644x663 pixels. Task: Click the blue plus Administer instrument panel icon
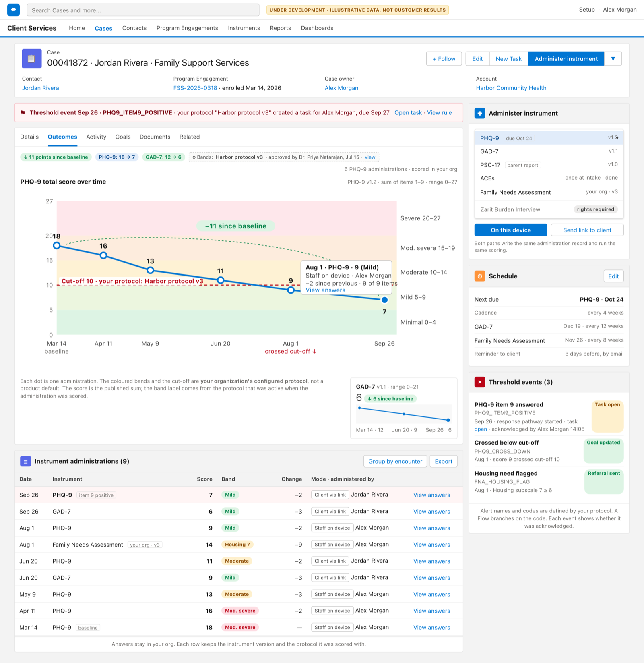coord(480,113)
